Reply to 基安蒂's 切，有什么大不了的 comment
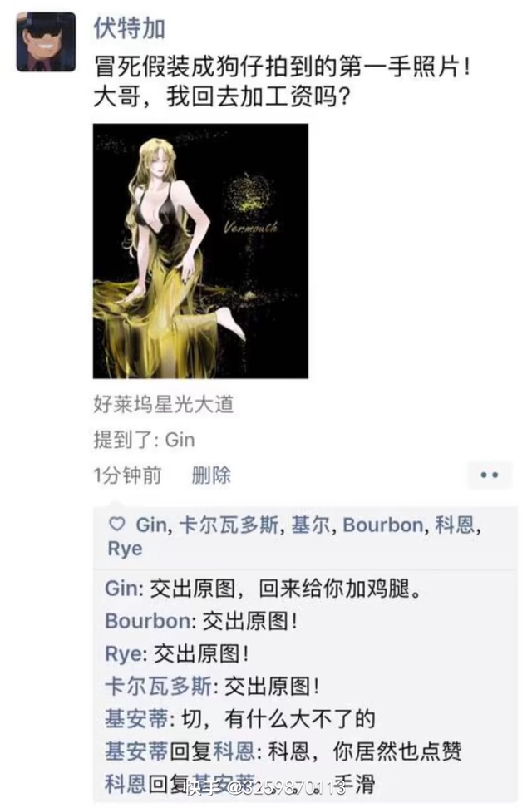 coord(278,719)
